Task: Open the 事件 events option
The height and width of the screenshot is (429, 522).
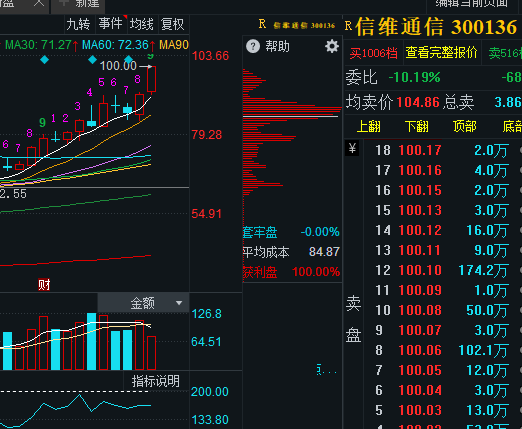Action: pyautogui.click(x=110, y=24)
